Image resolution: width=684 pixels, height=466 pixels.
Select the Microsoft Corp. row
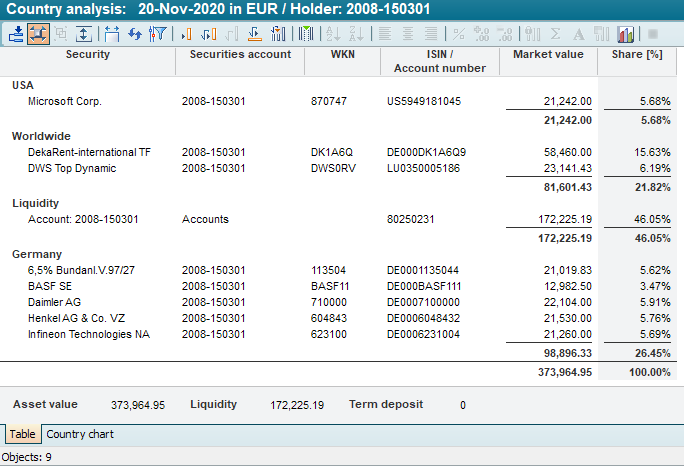[x=65, y=101]
